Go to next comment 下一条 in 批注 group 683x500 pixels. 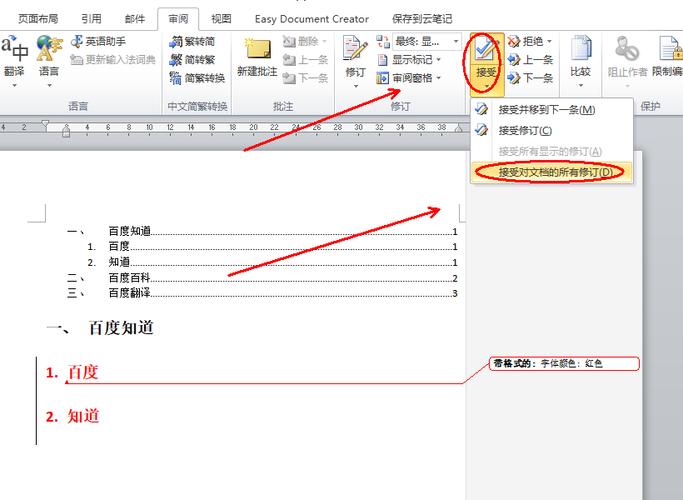point(305,78)
